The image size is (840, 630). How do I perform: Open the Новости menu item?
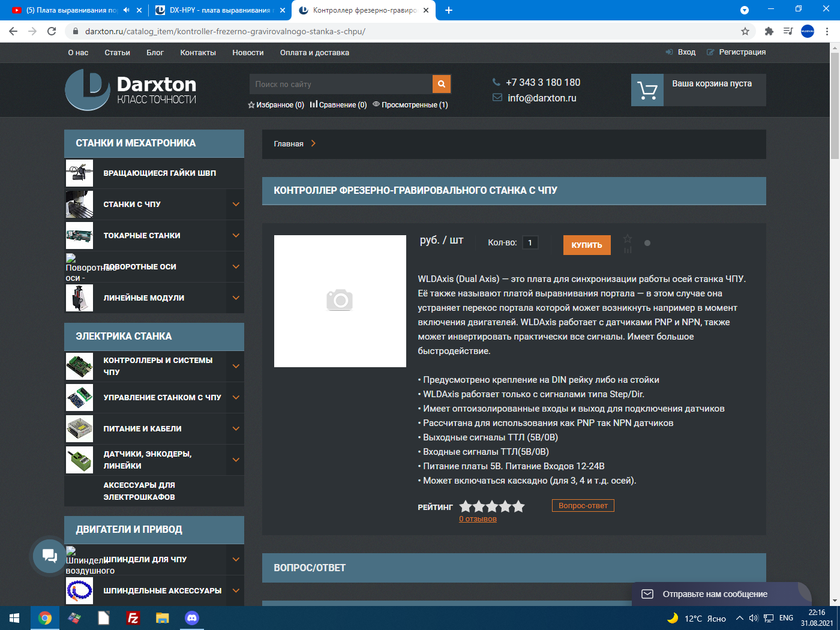pos(248,53)
